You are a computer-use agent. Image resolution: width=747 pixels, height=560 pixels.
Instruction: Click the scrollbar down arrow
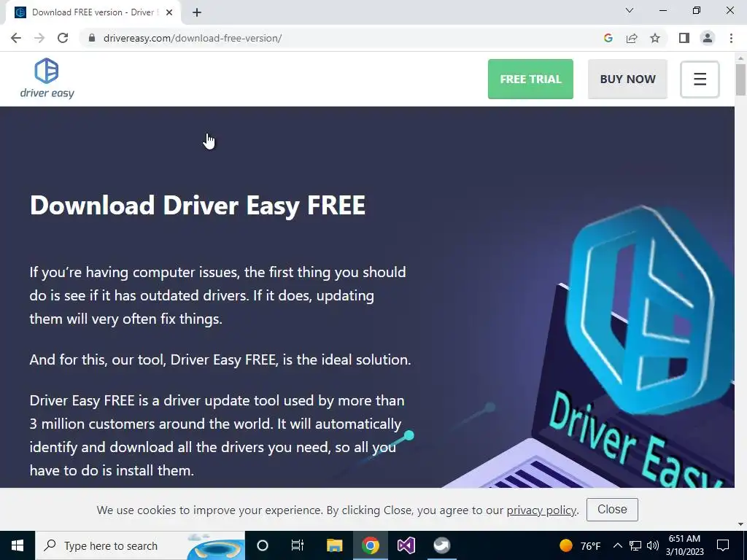click(740, 524)
